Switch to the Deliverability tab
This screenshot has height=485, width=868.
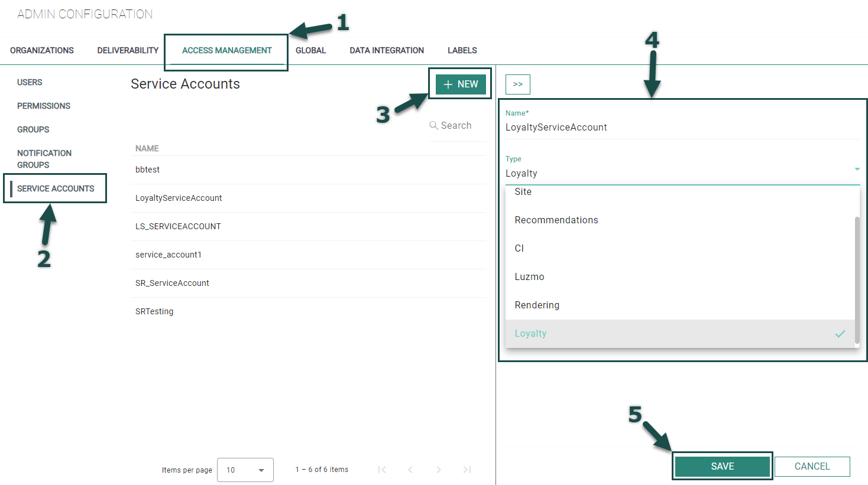128,50
